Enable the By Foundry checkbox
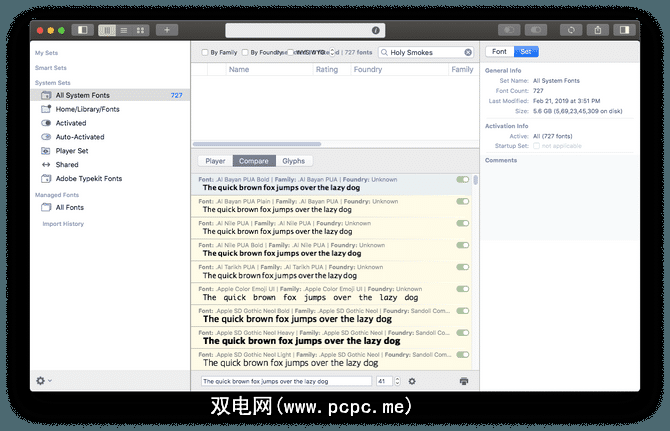Image resolution: width=670 pixels, height=431 pixels. 244,52
